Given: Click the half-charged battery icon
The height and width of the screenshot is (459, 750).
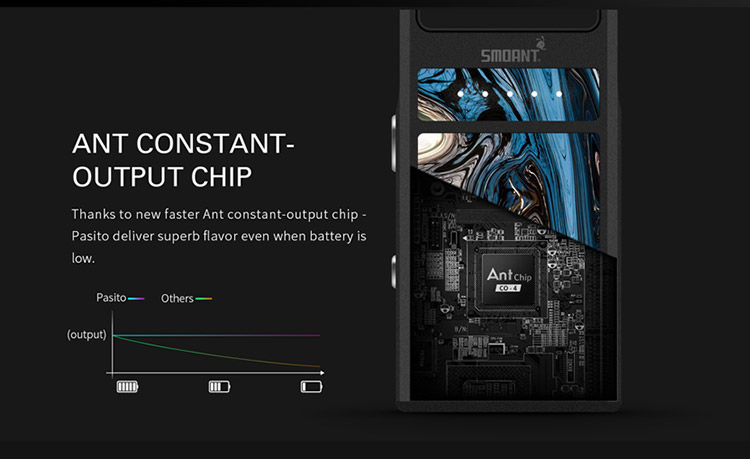Looking at the screenshot, I should (x=219, y=386).
